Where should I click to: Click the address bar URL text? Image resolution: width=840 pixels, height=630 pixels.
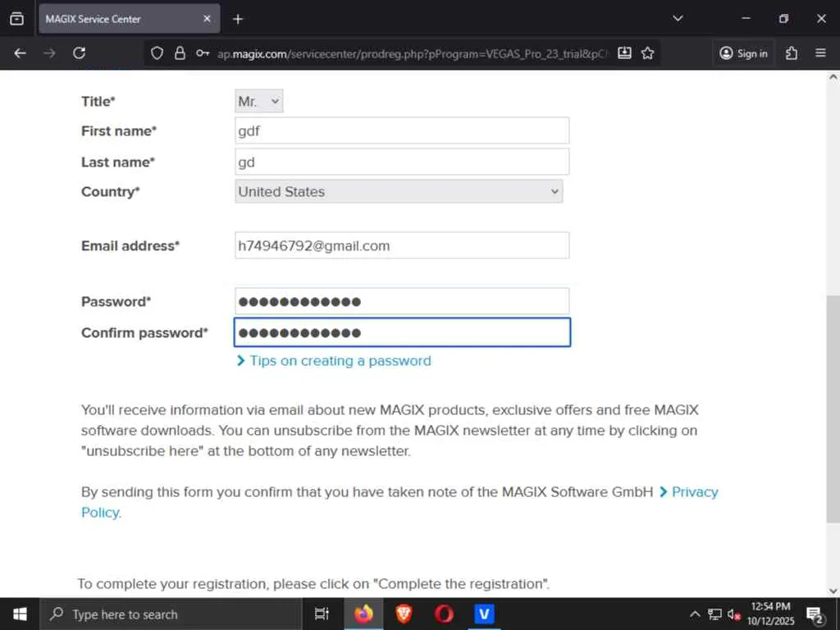pyautogui.click(x=413, y=53)
